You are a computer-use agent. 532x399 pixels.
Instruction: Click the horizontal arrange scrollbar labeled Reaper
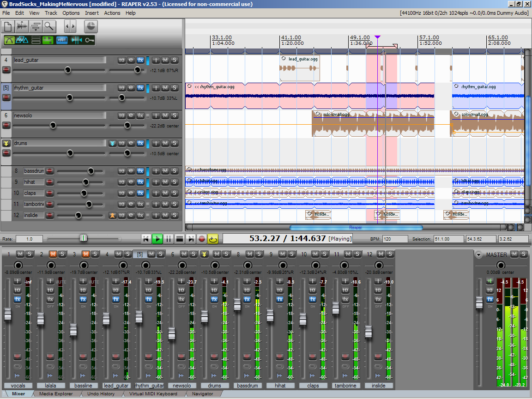[356, 227]
